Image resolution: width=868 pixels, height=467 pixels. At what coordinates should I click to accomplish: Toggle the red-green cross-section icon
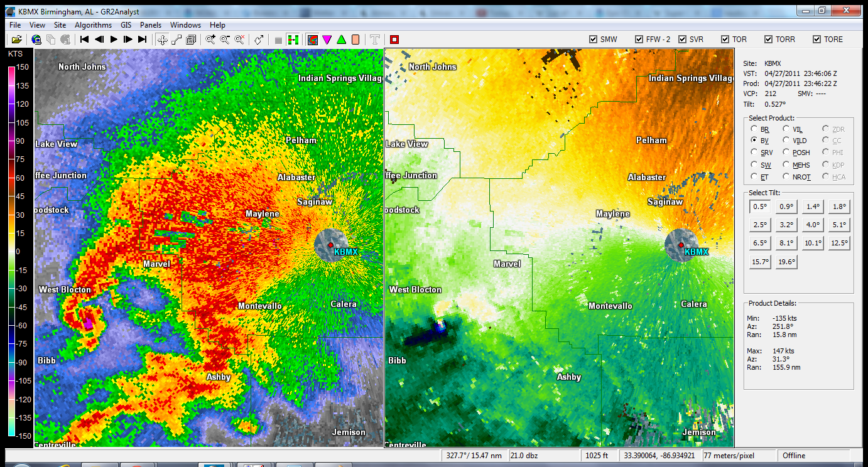pos(293,40)
